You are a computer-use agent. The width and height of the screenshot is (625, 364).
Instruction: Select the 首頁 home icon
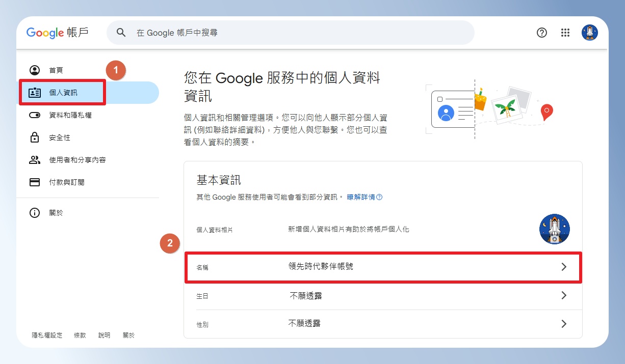(35, 70)
